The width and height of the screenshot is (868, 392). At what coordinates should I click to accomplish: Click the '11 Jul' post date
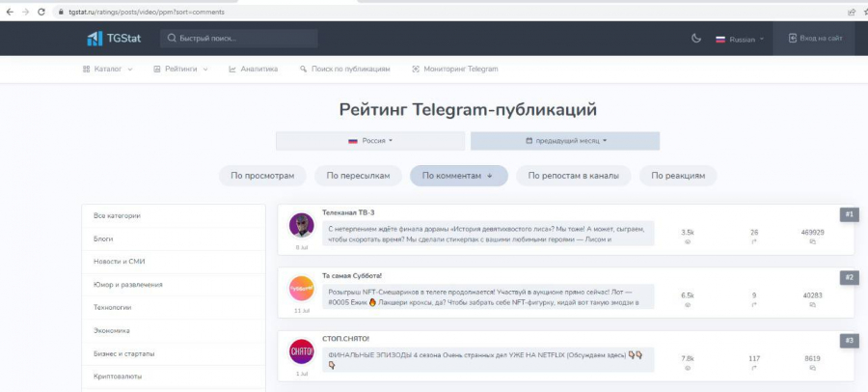[302, 311]
